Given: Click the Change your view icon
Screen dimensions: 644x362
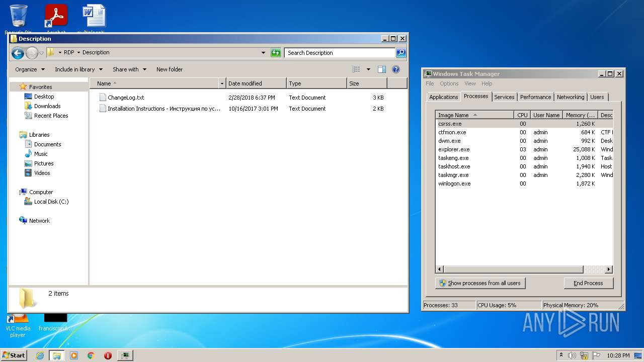Looking at the screenshot, I should 356,69.
